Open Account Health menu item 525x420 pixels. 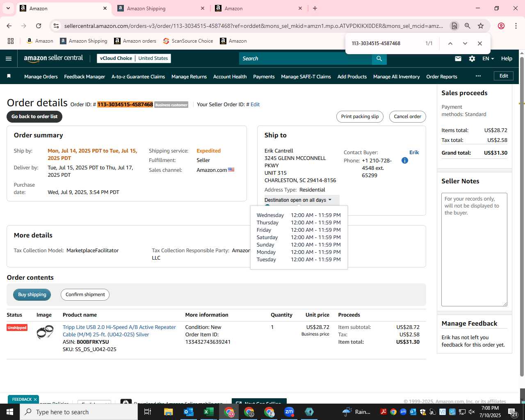(x=230, y=77)
